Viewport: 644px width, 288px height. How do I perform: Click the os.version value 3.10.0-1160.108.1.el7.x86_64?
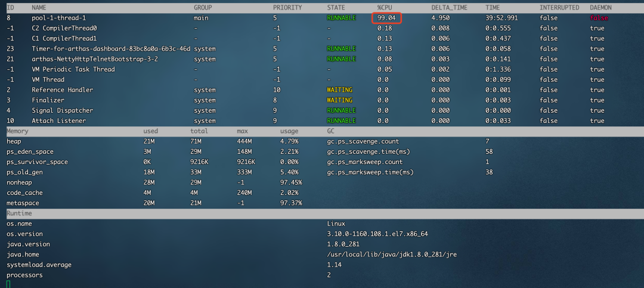pyautogui.click(x=377, y=234)
